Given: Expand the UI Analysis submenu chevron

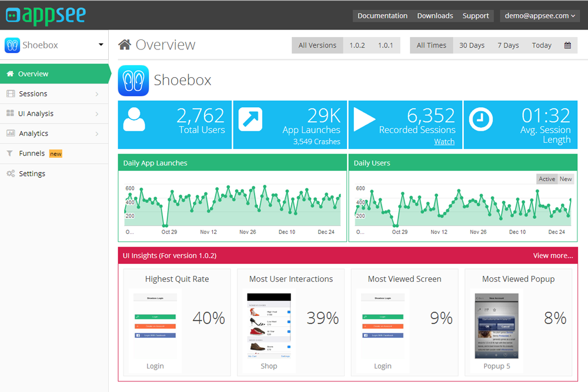Looking at the screenshot, I should point(97,114).
